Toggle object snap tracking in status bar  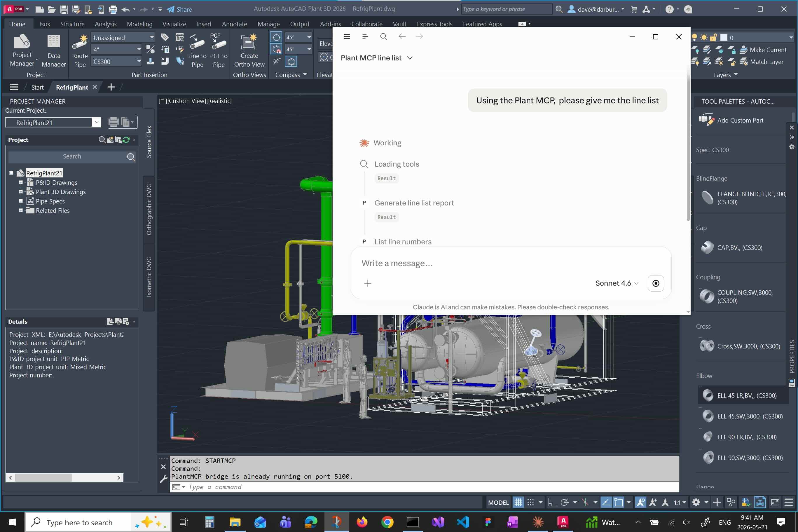pyautogui.click(x=606, y=502)
